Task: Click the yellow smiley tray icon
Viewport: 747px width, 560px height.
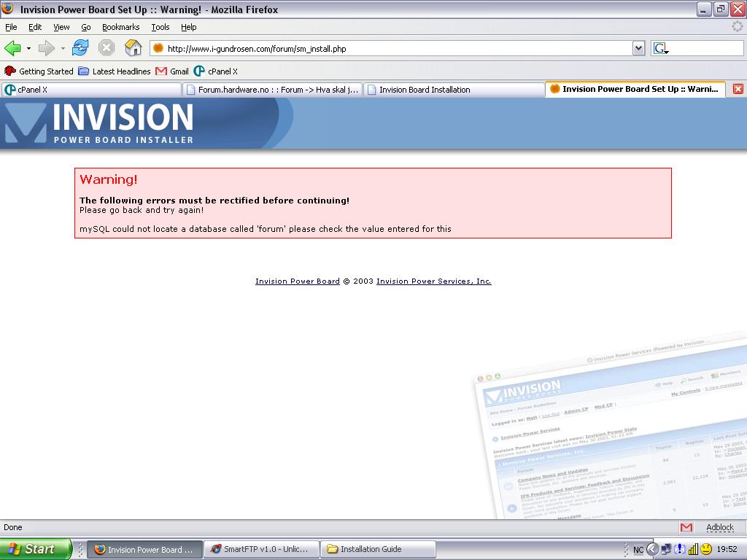Action: (706, 550)
